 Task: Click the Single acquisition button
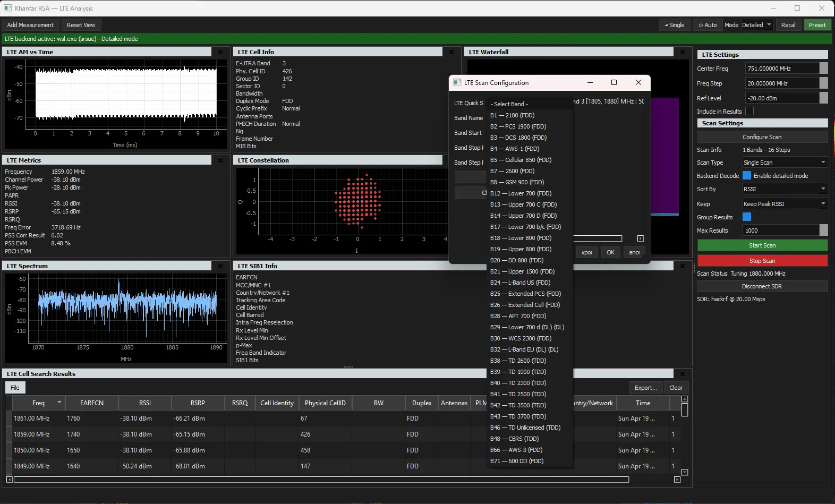[674, 25]
